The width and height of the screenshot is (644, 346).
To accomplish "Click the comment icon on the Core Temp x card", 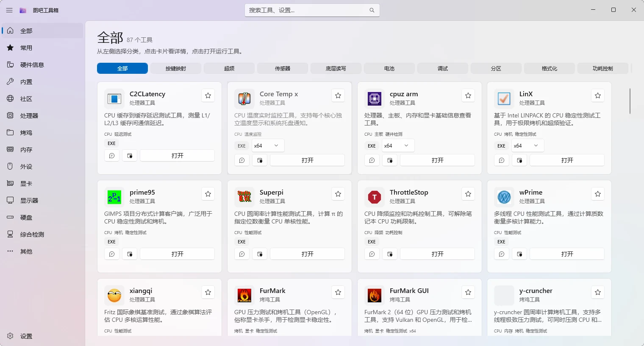I will pyautogui.click(x=242, y=160).
